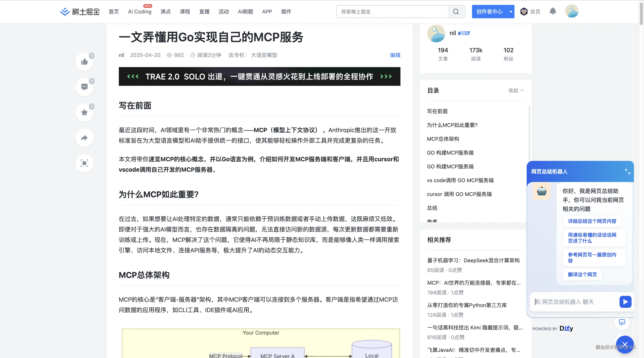
Task: Click the thumbs-up like icon
Action: 84,62
